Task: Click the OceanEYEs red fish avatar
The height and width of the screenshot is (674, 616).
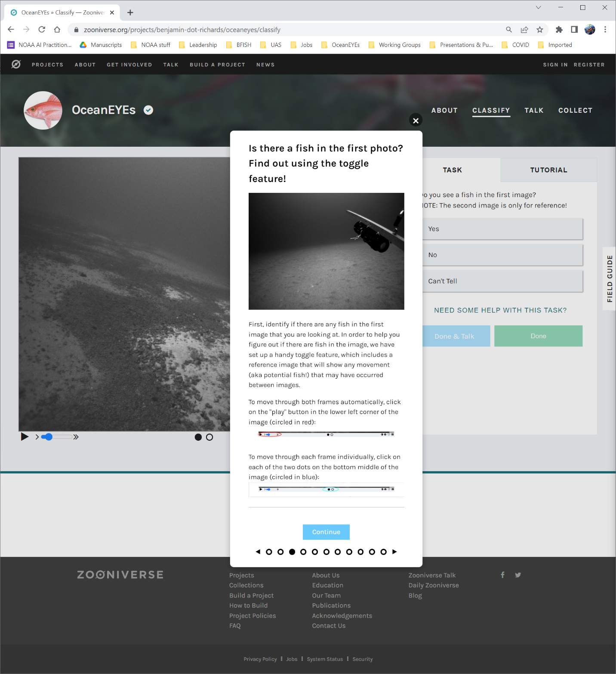Action: point(43,110)
